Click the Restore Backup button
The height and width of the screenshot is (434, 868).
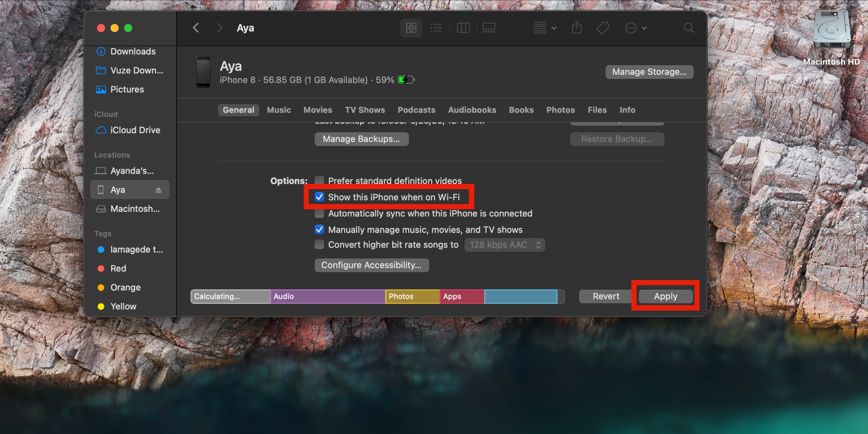click(617, 139)
